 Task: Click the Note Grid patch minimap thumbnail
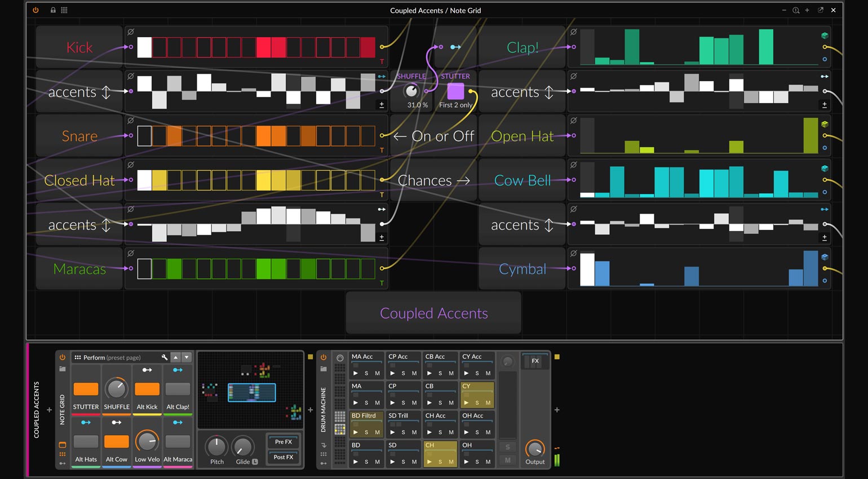(250, 391)
